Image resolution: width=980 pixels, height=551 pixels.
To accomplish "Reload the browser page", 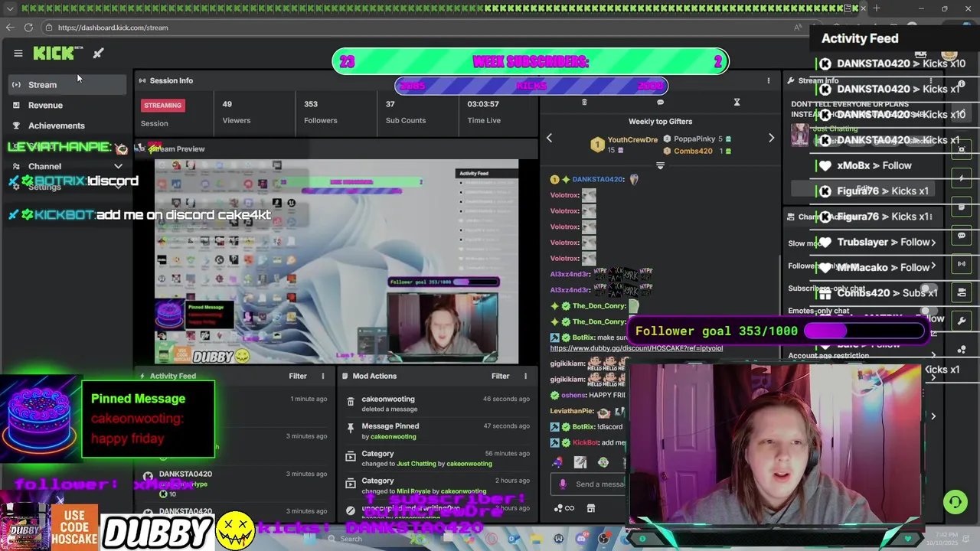I will 28,28.
